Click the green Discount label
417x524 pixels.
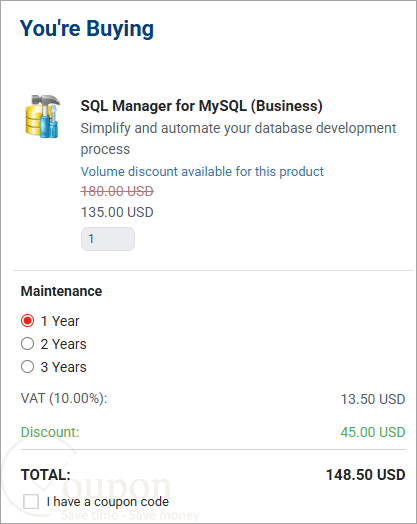click(50, 432)
